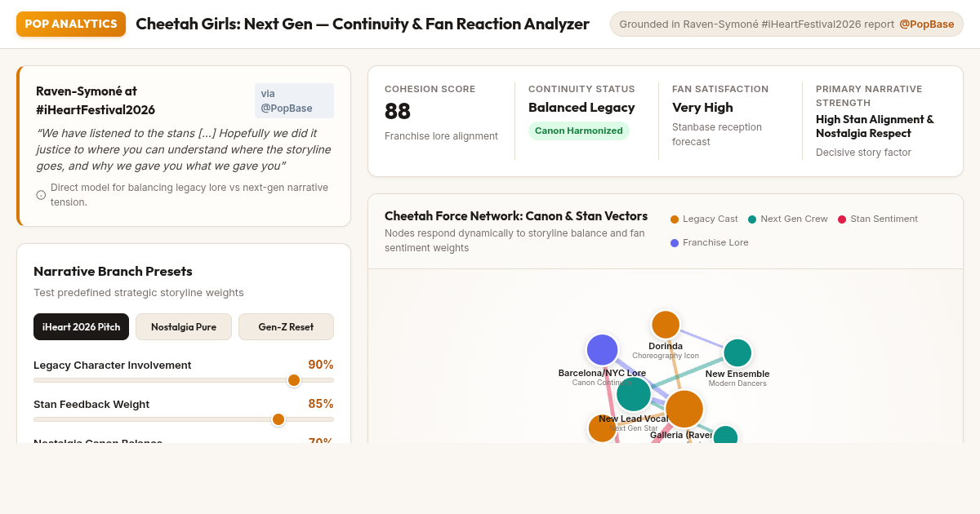The height and width of the screenshot is (514, 980).
Task: Select the Barcelona/NYC Lore node
Action: tap(603, 350)
